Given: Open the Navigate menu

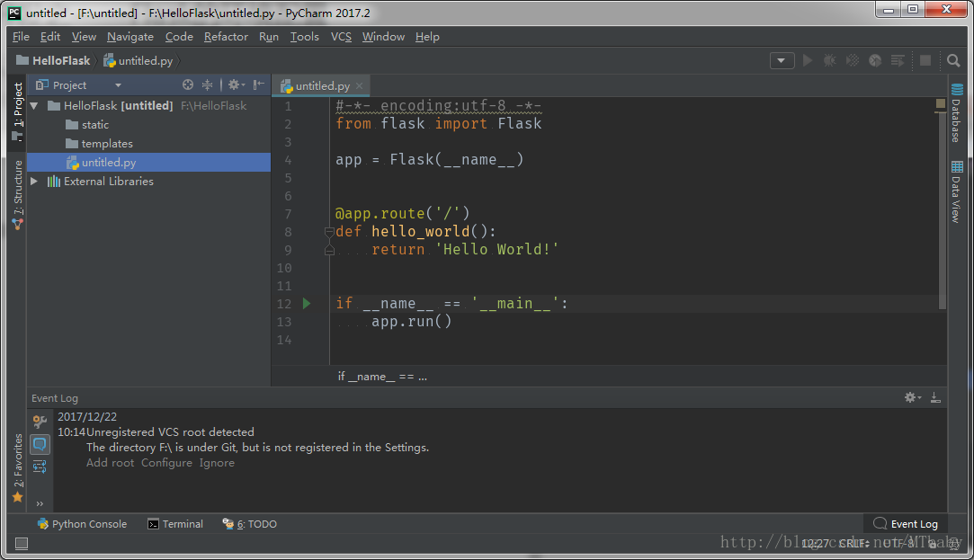Looking at the screenshot, I should (130, 37).
